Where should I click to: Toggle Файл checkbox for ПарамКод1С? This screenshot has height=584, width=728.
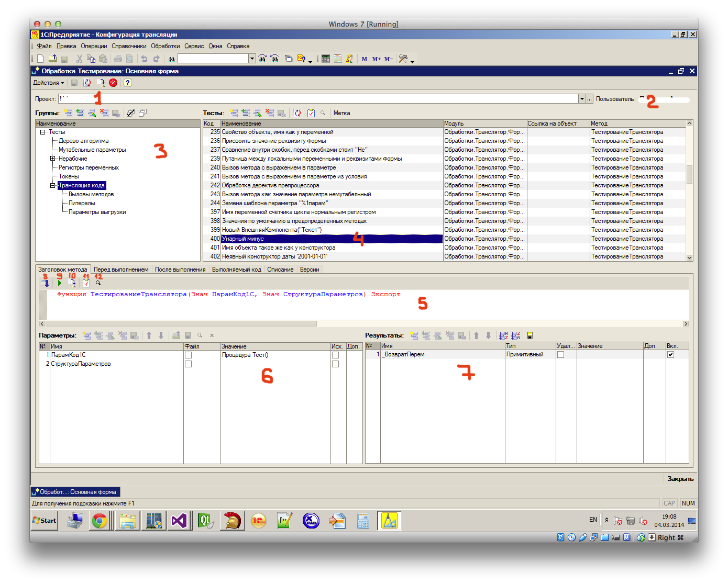coord(189,355)
